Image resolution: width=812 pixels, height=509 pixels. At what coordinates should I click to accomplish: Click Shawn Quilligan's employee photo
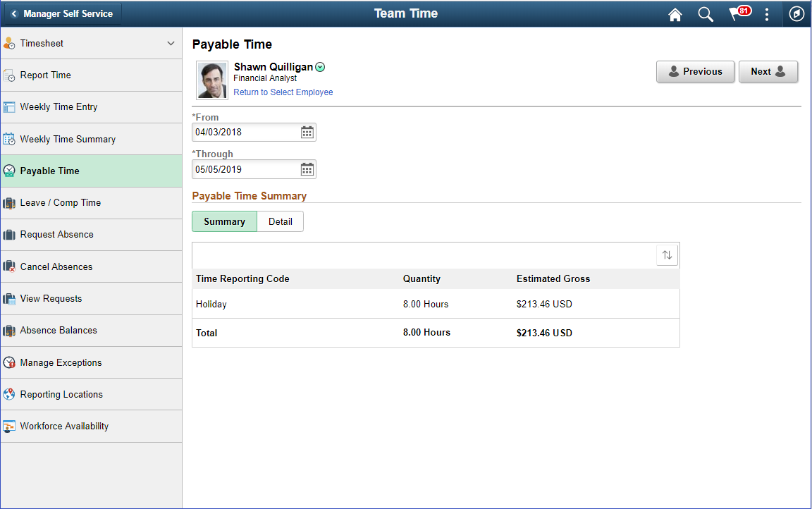click(x=212, y=80)
